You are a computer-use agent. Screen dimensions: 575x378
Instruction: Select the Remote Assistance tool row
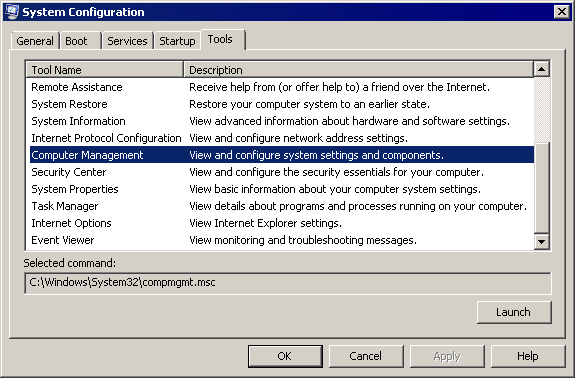[282, 87]
